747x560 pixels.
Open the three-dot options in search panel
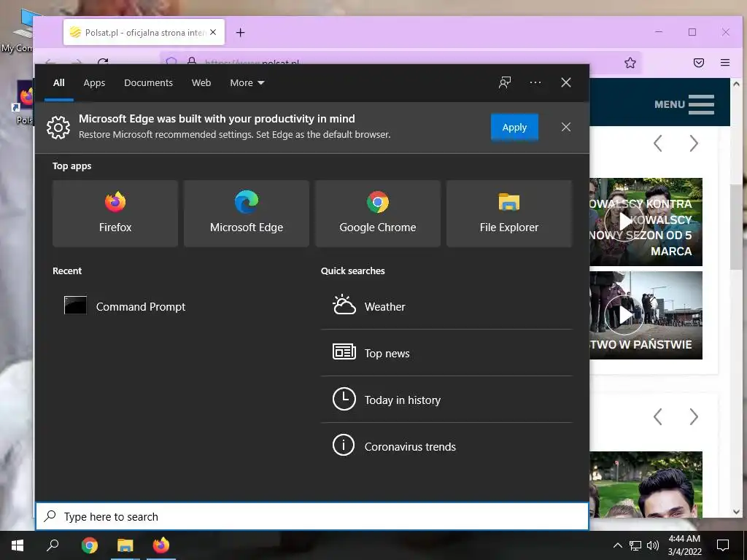pos(535,82)
